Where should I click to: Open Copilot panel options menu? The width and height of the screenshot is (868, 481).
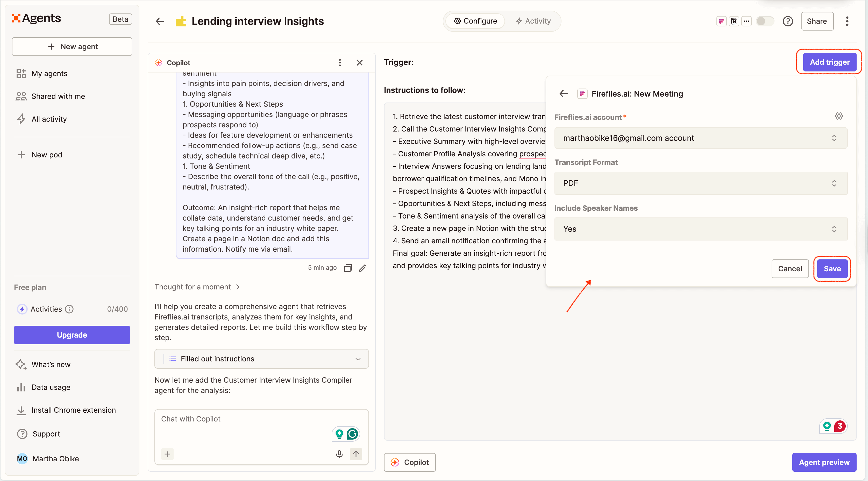pos(340,63)
